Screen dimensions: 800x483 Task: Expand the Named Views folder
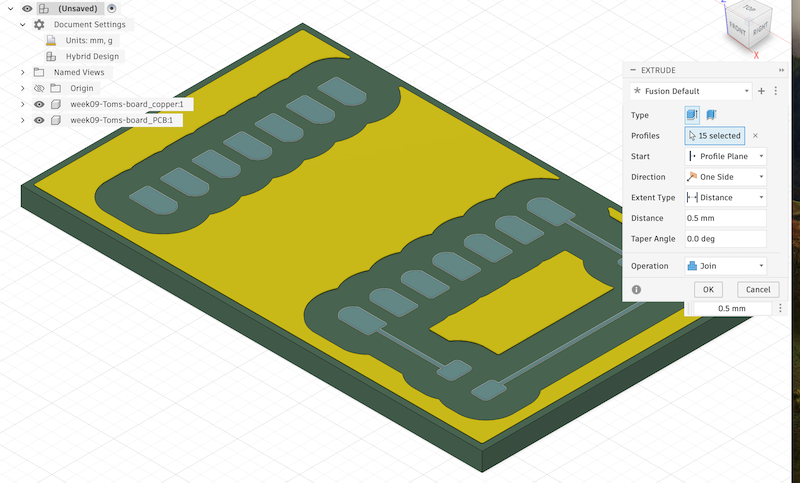(x=22, y=72)
